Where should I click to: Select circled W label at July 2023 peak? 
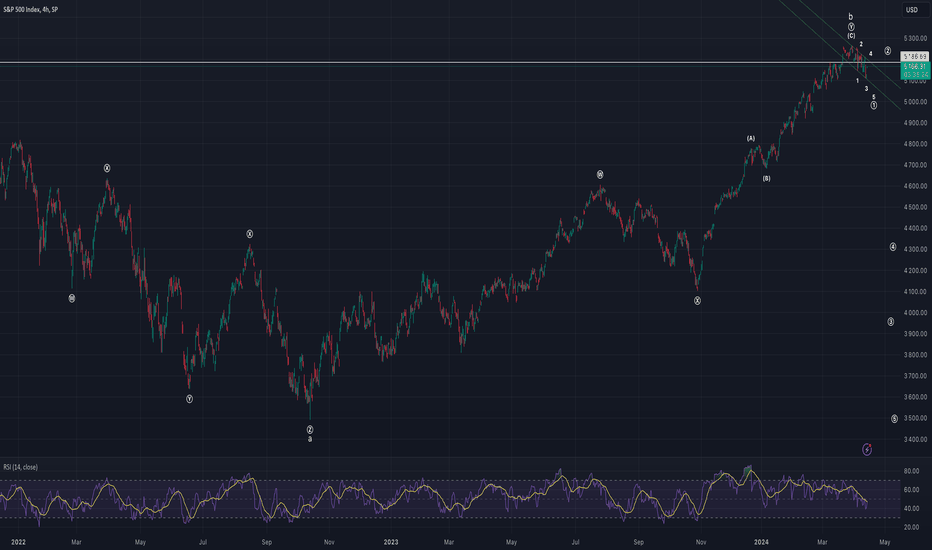click(x=600, y=175)
